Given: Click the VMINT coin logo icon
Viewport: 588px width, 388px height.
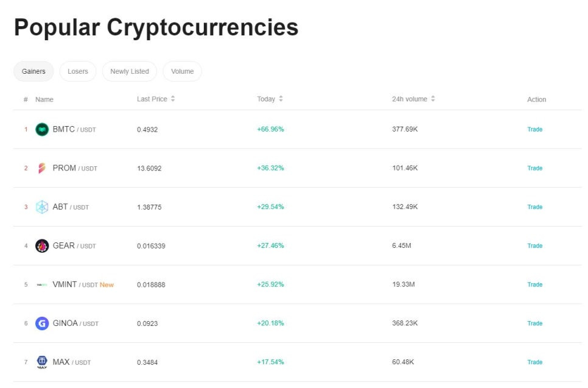Looking at the screenshot, I should 42,285.
